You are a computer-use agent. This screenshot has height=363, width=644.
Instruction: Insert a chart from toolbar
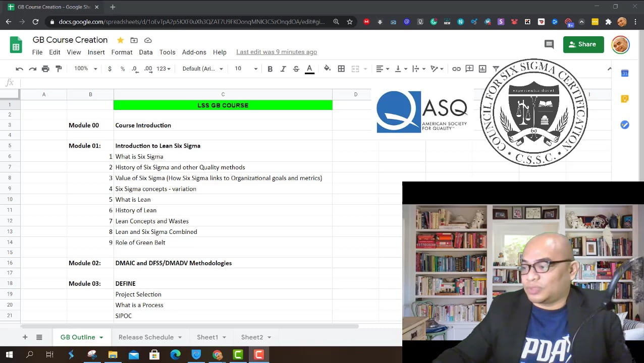coord(482,69)
